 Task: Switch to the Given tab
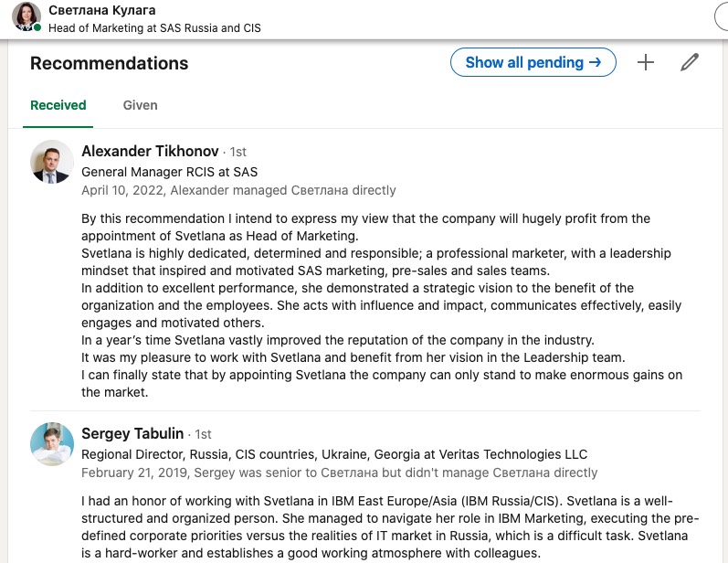click(x=141, y=105)
